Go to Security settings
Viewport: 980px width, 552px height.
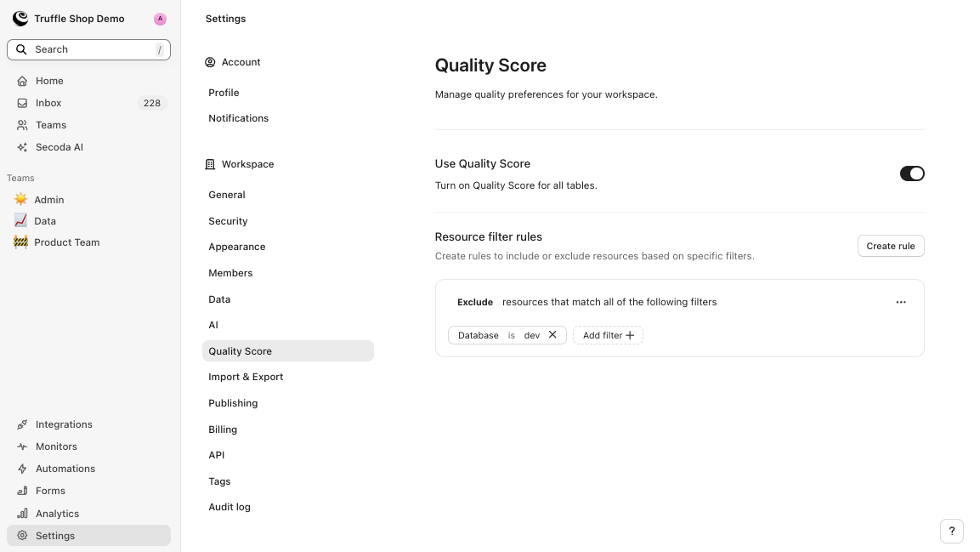coord(228,221)
